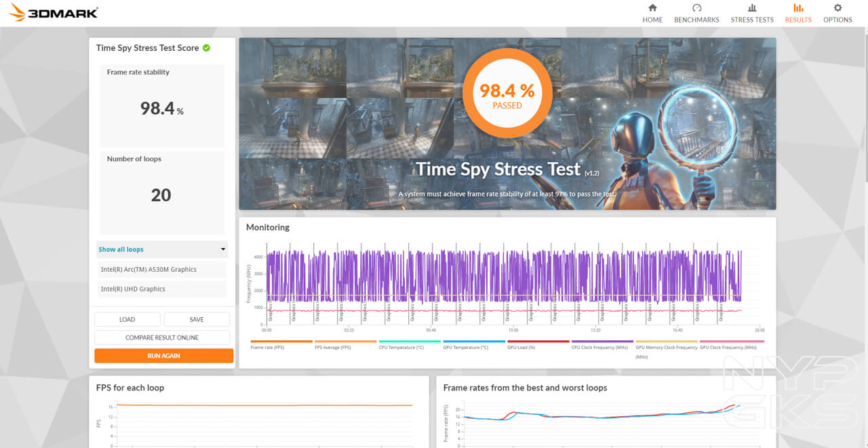
Task: Click the 98.4% PASSED score circle
Action: [507, 93]
